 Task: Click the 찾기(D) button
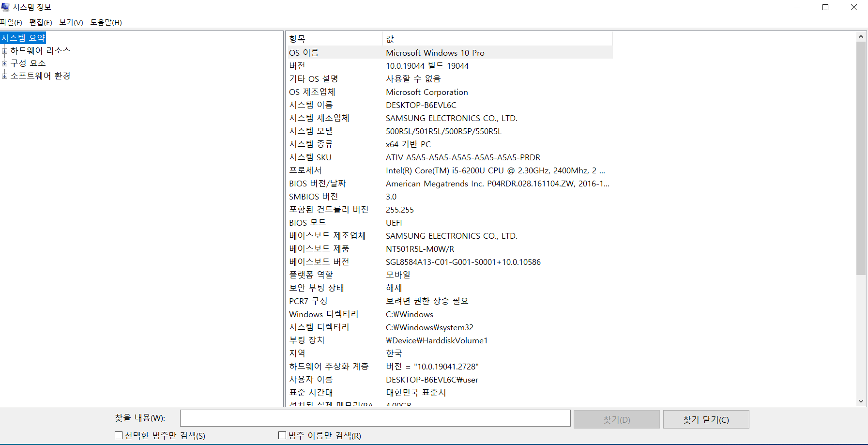pyautogui.click(x=617, y=419)
